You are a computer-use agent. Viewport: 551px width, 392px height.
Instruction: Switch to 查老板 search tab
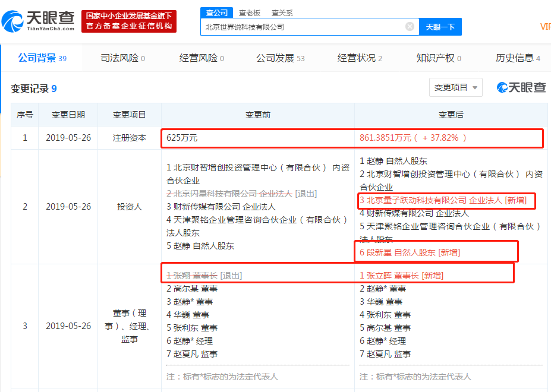click(x=250, y=13)
